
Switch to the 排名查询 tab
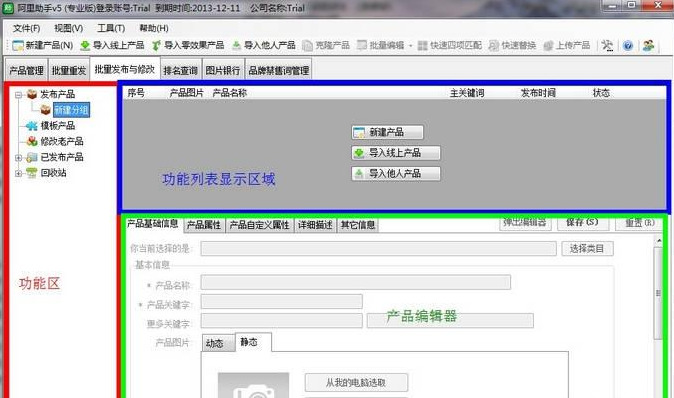[x=181, y=70]
